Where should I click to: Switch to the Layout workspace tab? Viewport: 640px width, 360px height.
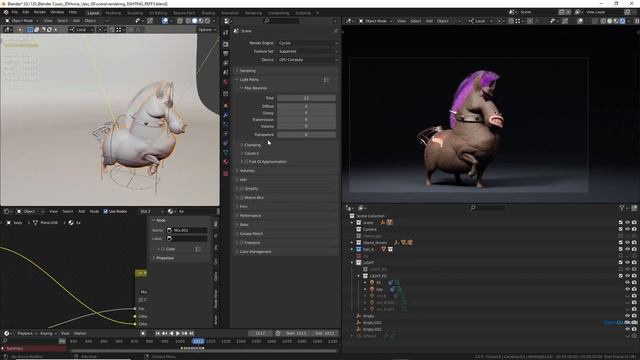tap(93, 13)
